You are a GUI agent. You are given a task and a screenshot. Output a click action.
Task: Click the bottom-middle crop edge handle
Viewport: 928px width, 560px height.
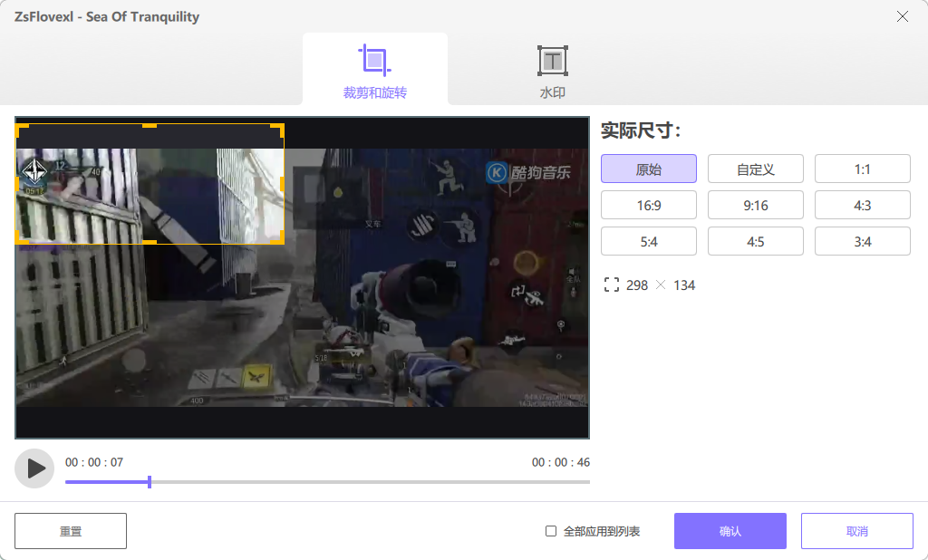[x=150, y=242]
